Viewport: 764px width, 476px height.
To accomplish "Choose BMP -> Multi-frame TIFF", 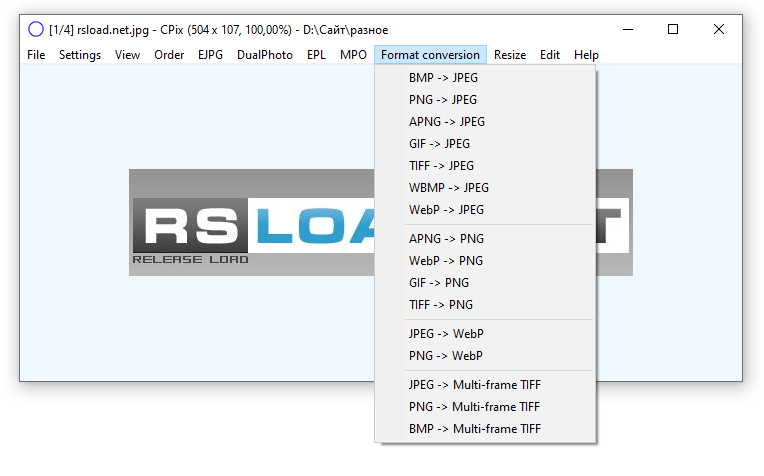I will 485,429.
